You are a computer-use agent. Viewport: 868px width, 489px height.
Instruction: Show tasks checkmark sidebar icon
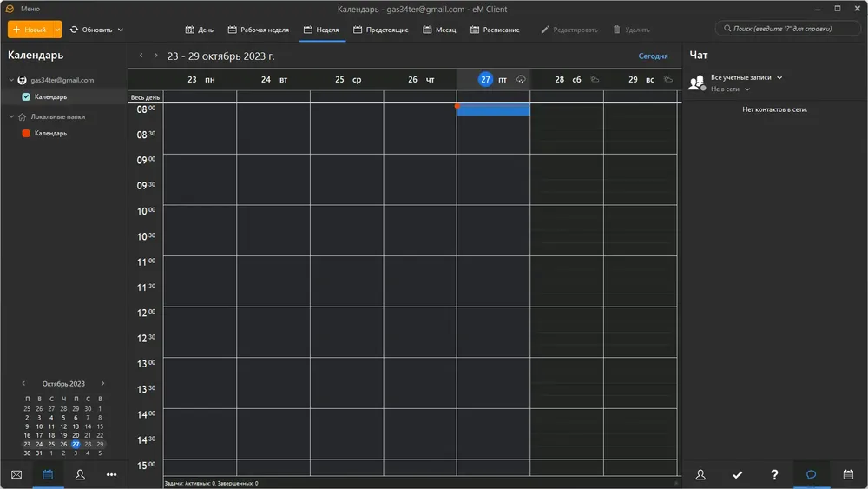pos(737,474)
